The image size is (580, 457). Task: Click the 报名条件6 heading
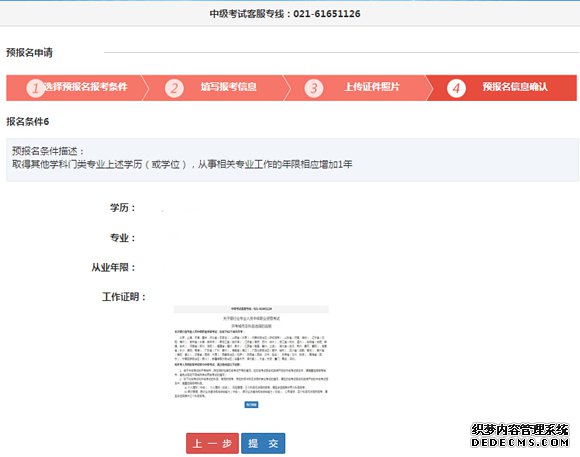pyautogui.click(x=27, y=121)
